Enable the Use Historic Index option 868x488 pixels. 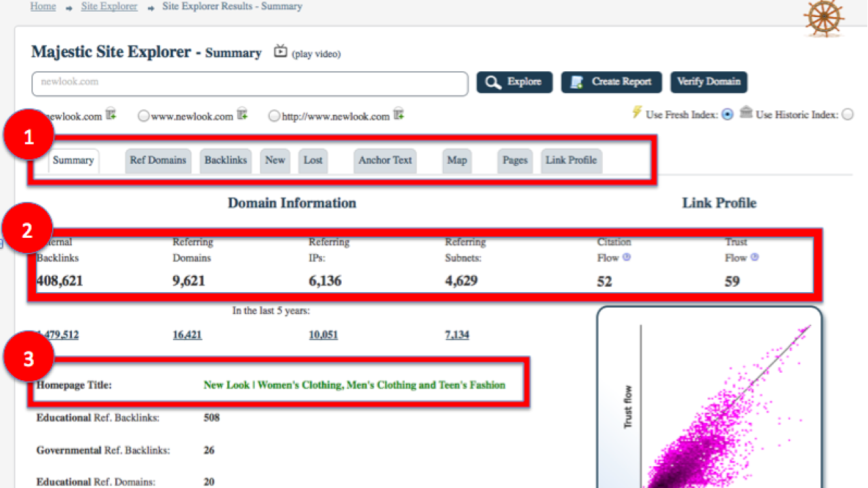tap(848, 115)
